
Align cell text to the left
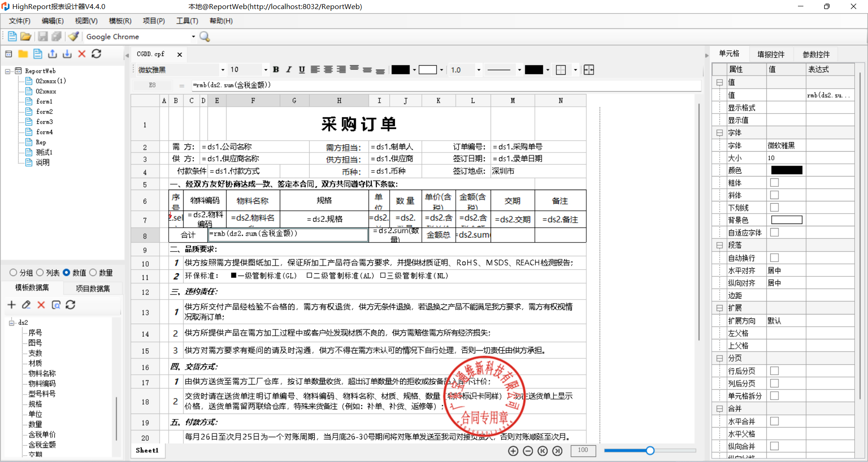pyautogui.click(x=315, y=70)
